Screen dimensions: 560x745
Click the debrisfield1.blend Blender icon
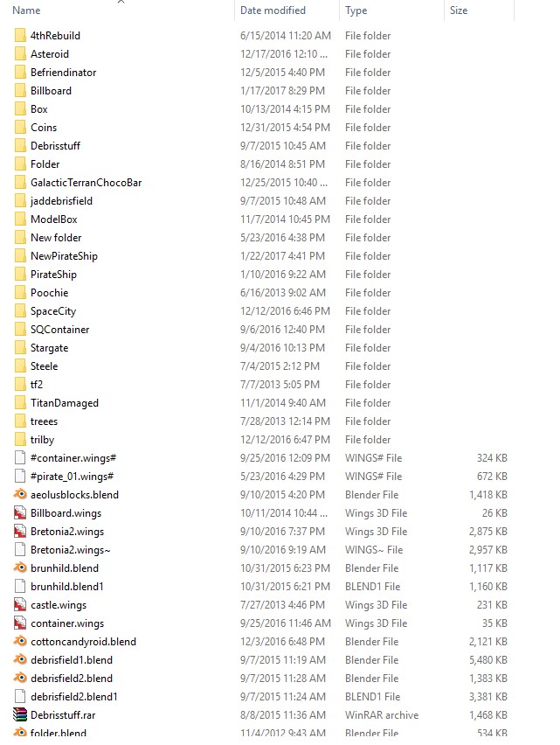(x=20, y=660)
